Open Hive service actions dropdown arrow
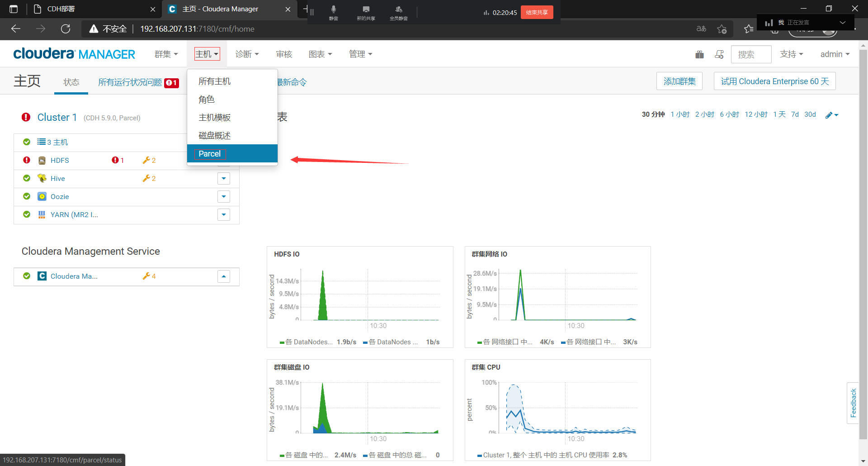 tap(224, 178)
